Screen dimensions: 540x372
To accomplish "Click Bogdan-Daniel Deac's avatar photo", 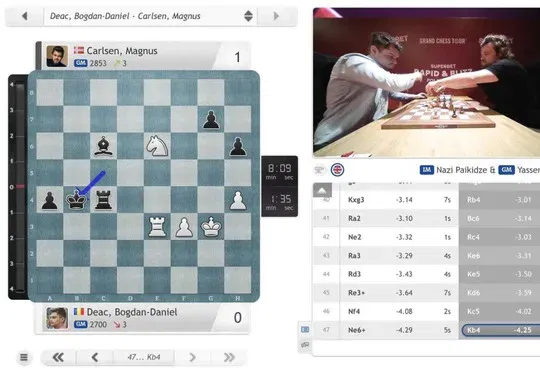I will coord(57,318).
